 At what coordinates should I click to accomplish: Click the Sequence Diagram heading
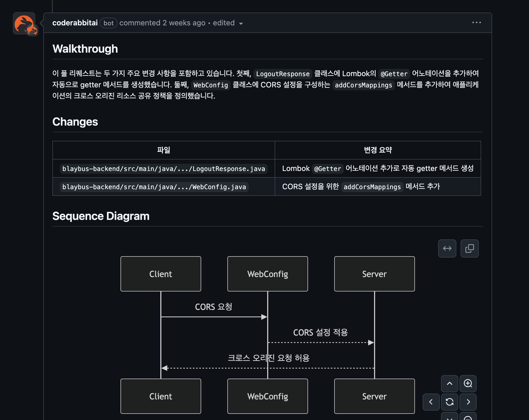[101, 216]
